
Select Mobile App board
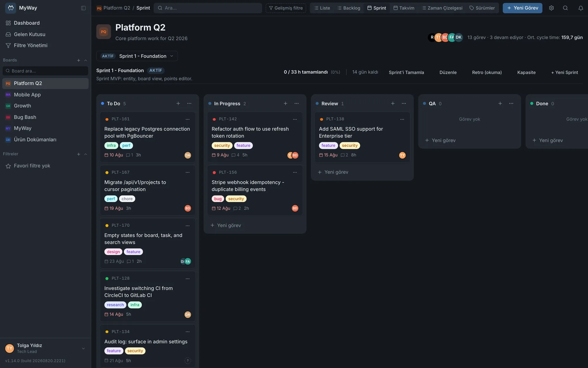(46, 95)
